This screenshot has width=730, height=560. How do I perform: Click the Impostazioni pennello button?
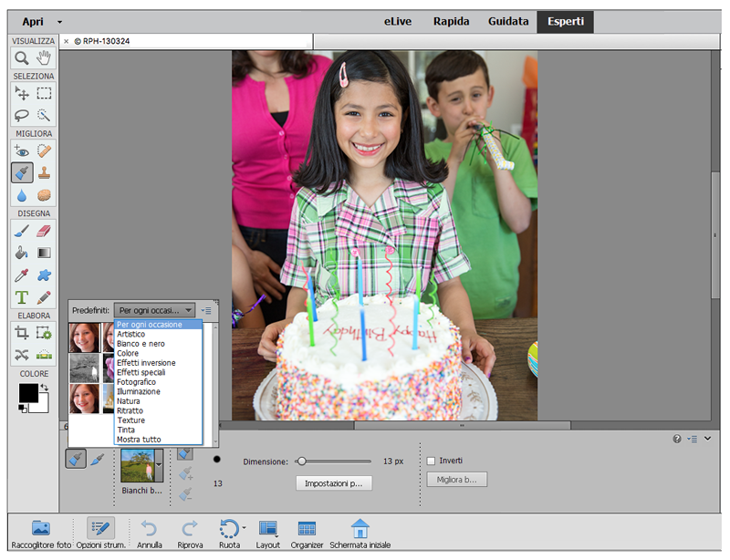pyautogui.click(x=333, y=483)
